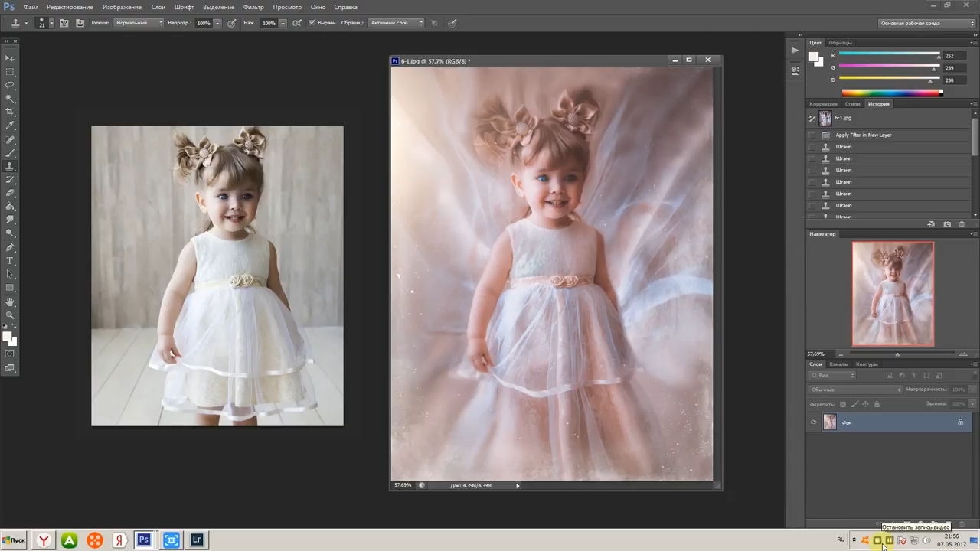The width and height of the screenshot is (980, 551).
Task: Click the RU language indicator in tray
Action: [841, 540]
